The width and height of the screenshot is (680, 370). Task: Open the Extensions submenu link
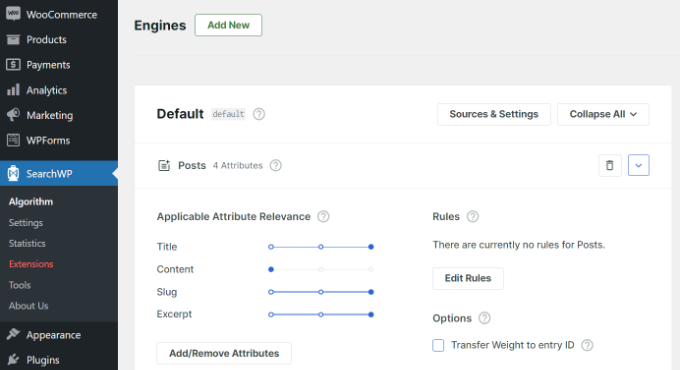31,264
